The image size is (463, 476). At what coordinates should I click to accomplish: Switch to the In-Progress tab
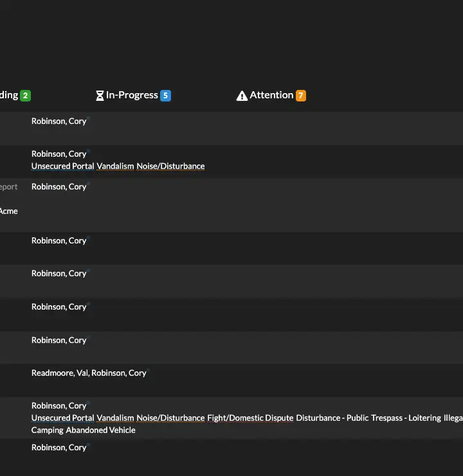pyautogui.click(x=133, y=95)
